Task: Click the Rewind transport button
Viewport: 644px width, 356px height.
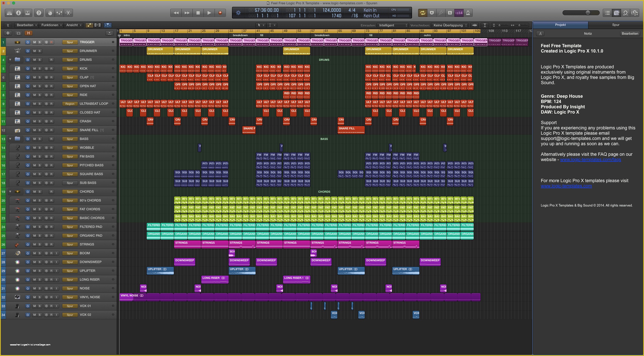Action: [x=176, y=13]
